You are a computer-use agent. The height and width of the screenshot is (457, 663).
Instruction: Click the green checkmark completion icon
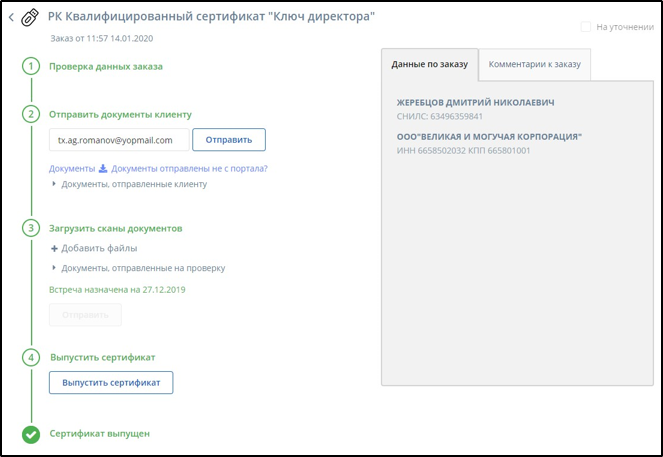[x=31, y=434]
